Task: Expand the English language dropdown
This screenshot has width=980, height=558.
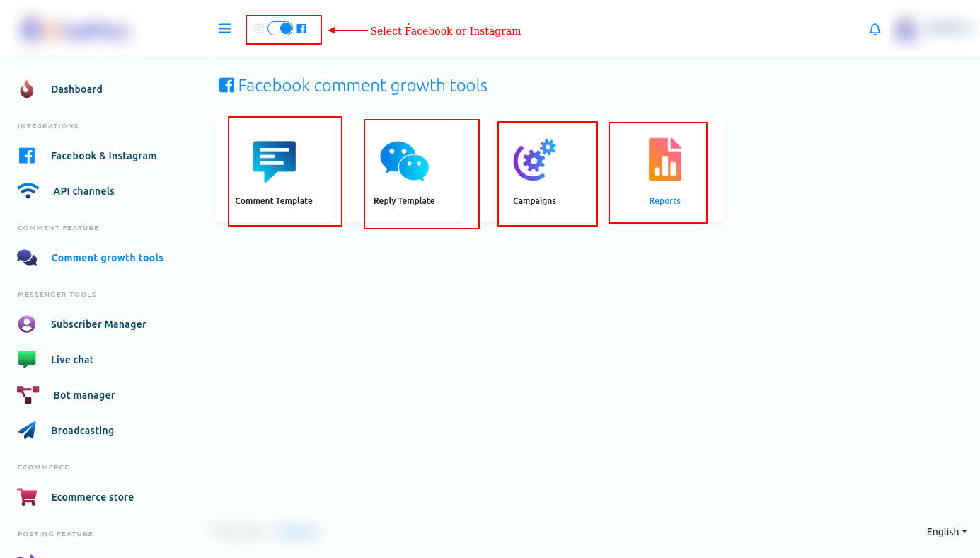Action: click(946, 532)
